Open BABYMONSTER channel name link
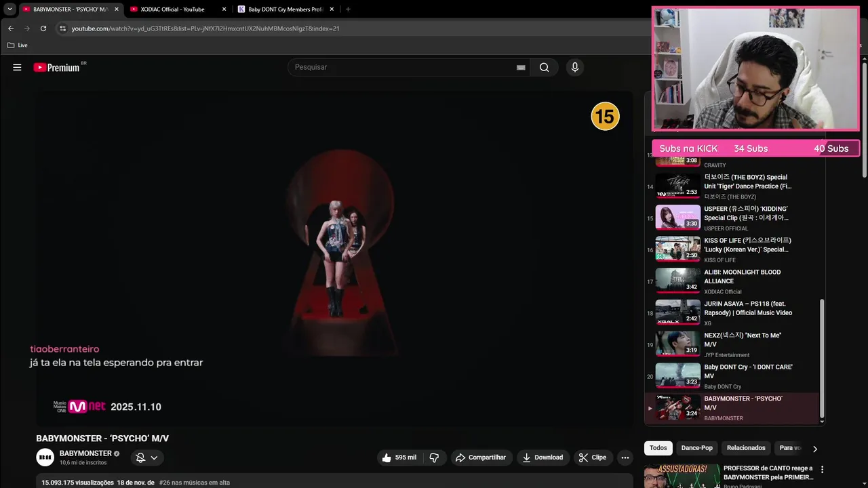This screenshot has width=868, height=488. (x=85, y=453)
